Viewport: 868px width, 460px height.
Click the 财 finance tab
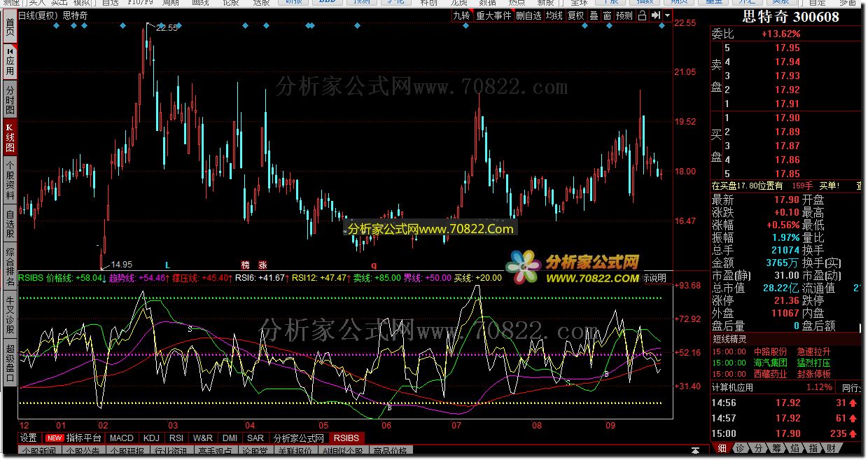[831, 448]
